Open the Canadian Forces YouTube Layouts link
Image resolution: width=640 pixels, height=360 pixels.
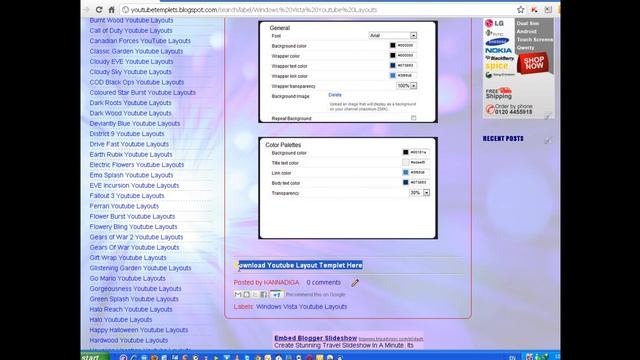pyautogui.click(x=140, y=41)
